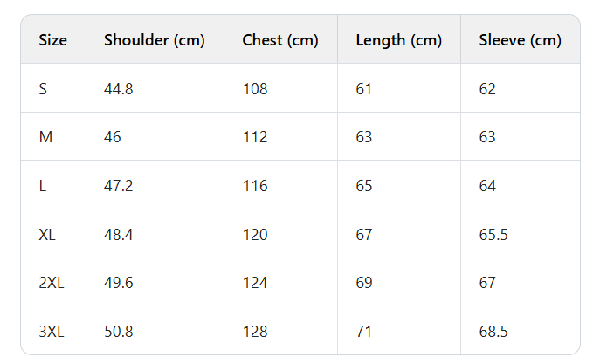Screen dimensions: 607x364
Task: Click shoulder value 47.2 in L row
Action: click(118, 186)
